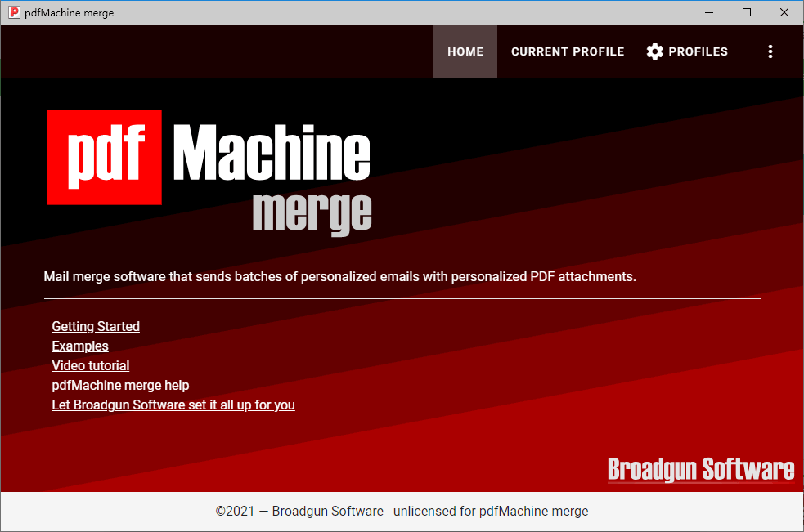Switch to the Home tab
The image size is (804, 532).
click(465, 51)
